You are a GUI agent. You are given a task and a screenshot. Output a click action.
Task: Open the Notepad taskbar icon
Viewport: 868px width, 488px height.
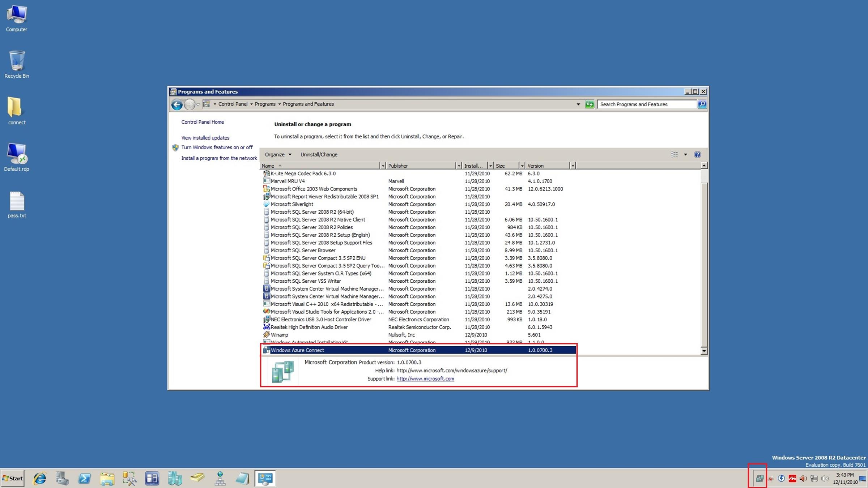pos(242,478)
